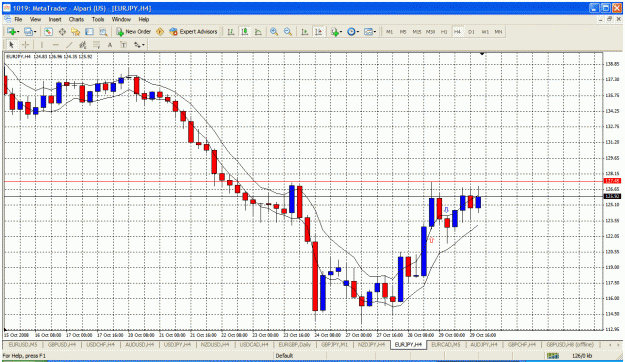
Task: Click the MetaEditor diamond icon
Action: 160,31
